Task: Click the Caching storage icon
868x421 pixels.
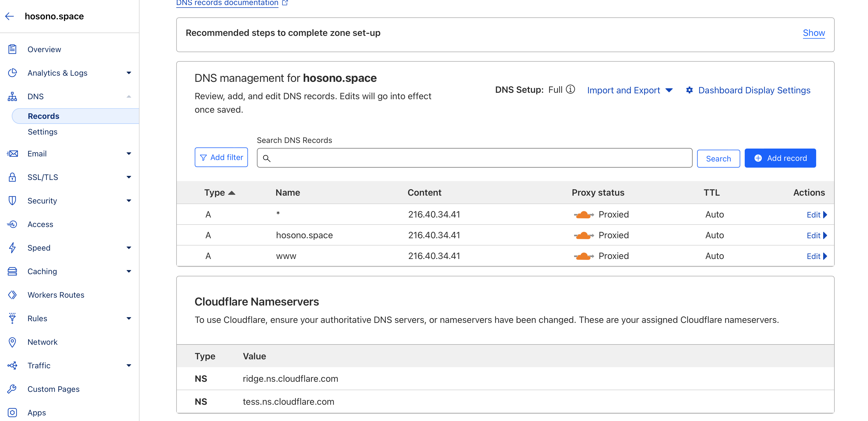Action: click(12, 271)
